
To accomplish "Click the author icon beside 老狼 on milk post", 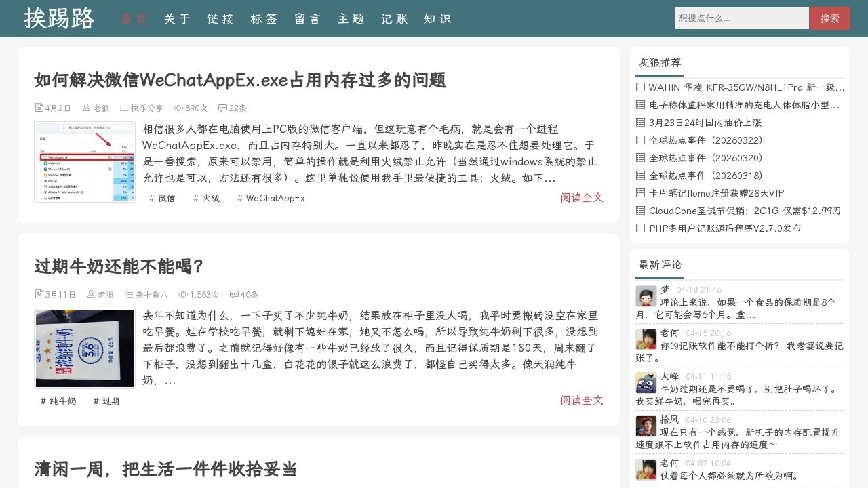I will tap(91, 295).
